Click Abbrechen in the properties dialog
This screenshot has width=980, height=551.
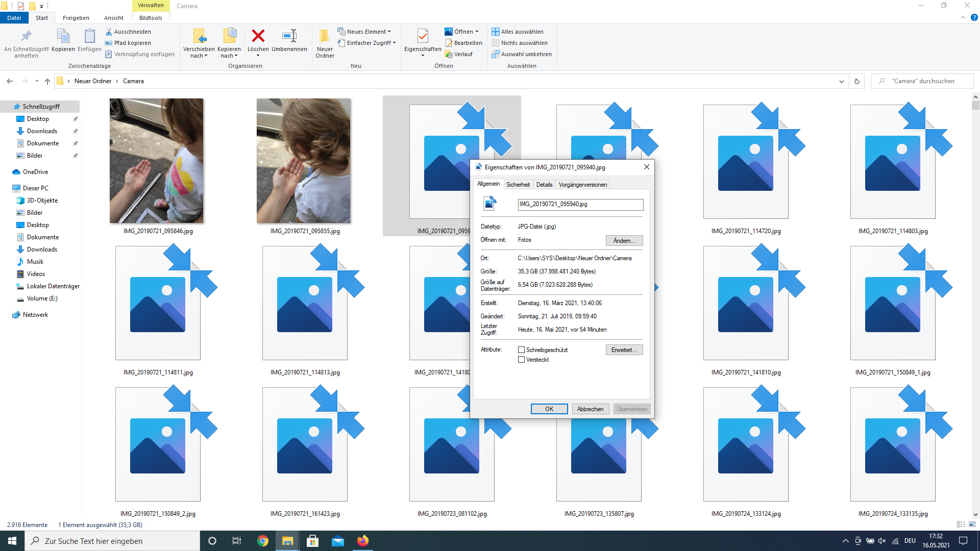pos(591,409)
